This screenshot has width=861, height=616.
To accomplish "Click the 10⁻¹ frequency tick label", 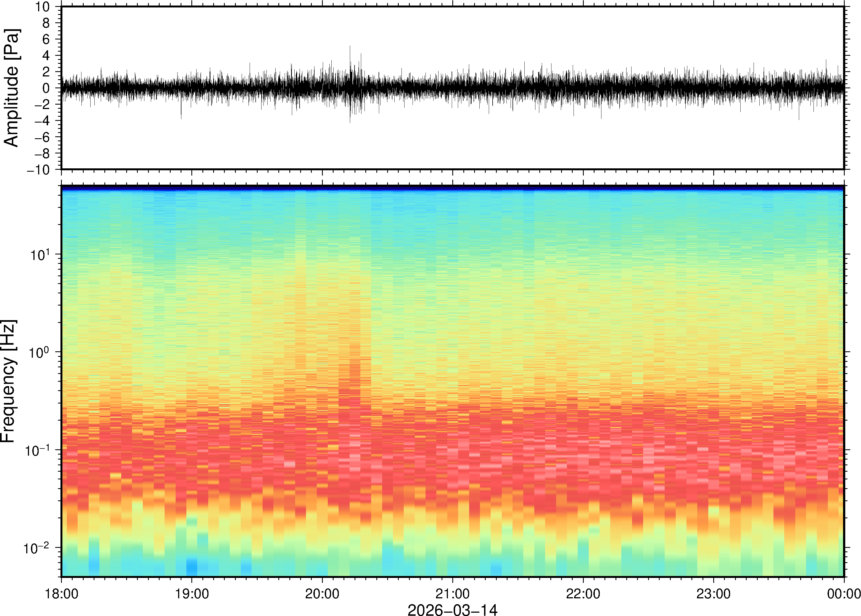I will (x=37, y=450).
